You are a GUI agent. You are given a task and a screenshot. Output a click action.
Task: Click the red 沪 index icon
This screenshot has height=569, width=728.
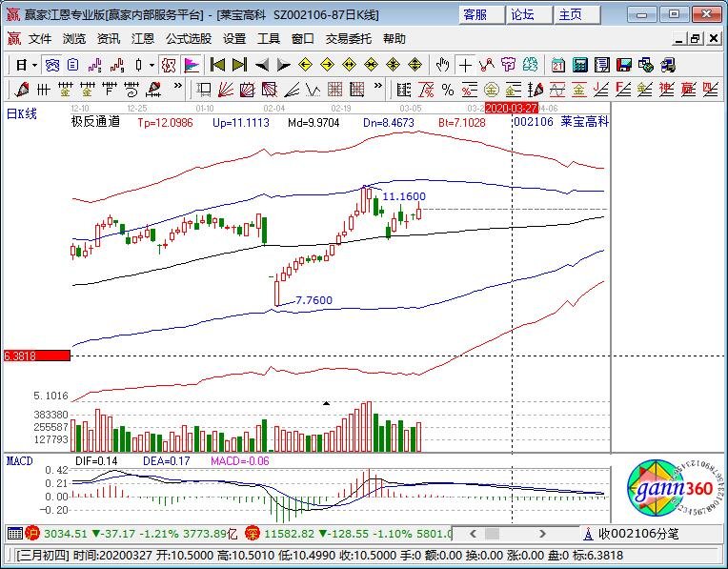pos(32,534)
